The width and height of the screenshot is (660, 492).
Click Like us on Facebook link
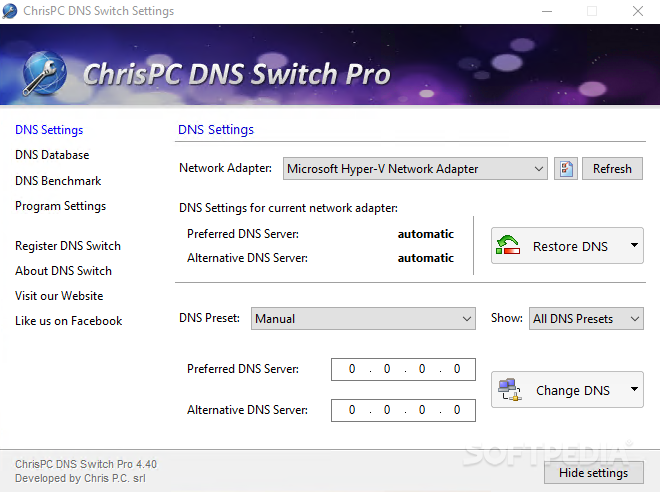point(69,321)
